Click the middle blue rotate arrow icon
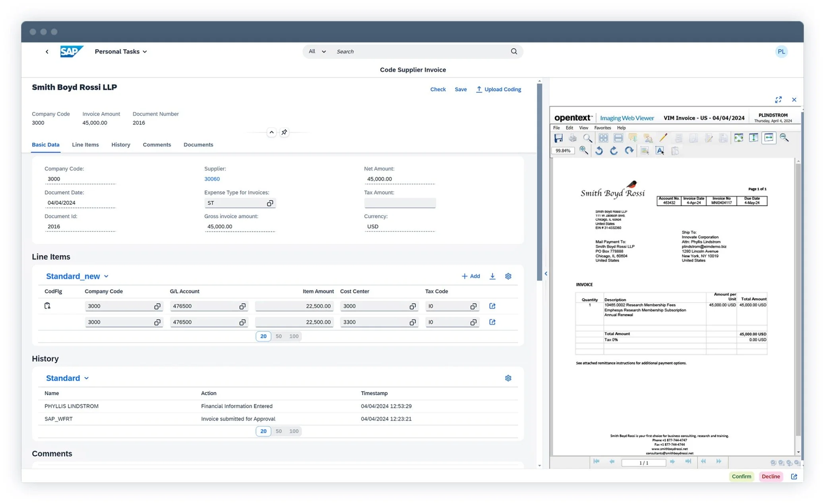 pyautogui.click(x=614, y=151)
